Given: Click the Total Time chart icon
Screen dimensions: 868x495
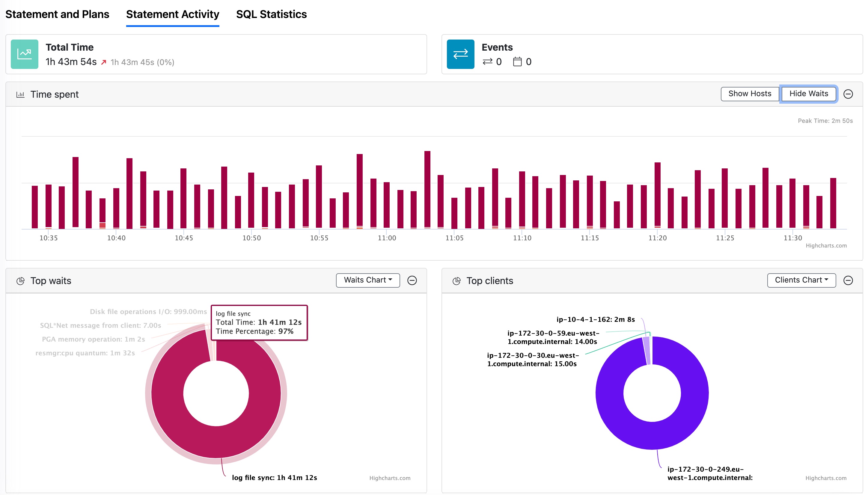Looking at the screenshot, I should point(24,54).
